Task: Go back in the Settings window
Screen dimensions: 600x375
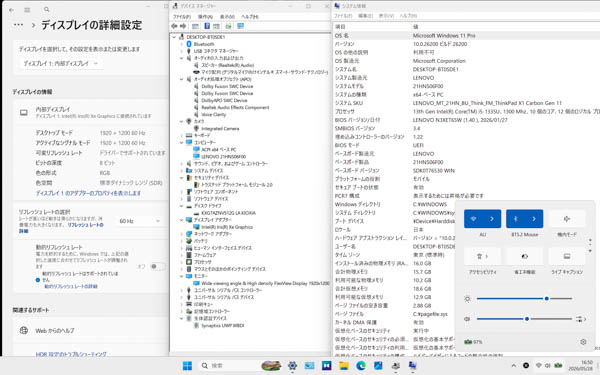Action: point(11,10)
